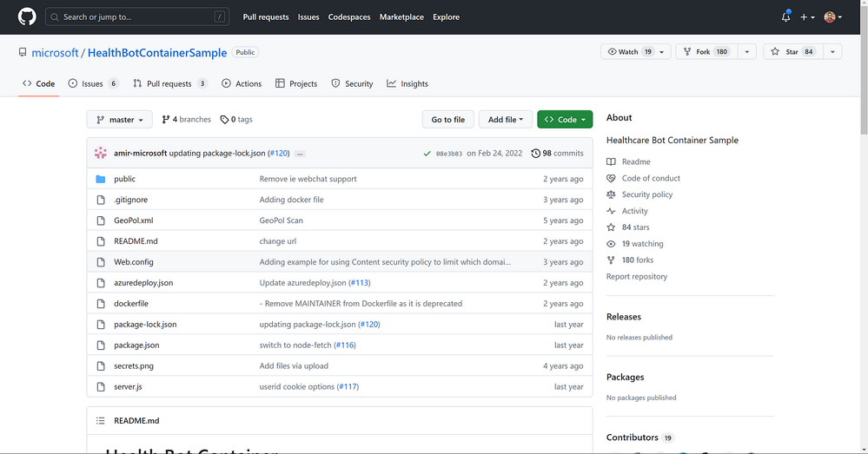
Task: Click the Activity pulse icon
Action: (x=611, y=211)
